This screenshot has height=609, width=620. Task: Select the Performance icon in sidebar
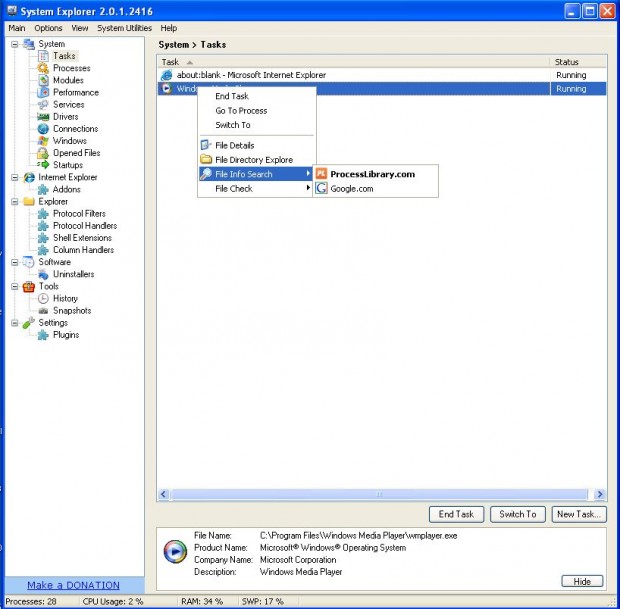point(43,92)
